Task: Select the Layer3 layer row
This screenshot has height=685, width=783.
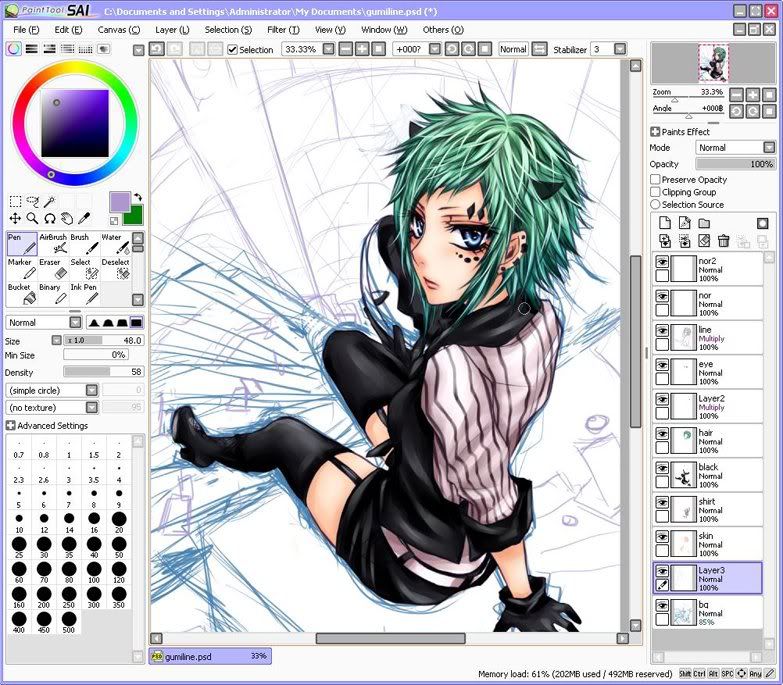Action: click(x=708, y=578)
